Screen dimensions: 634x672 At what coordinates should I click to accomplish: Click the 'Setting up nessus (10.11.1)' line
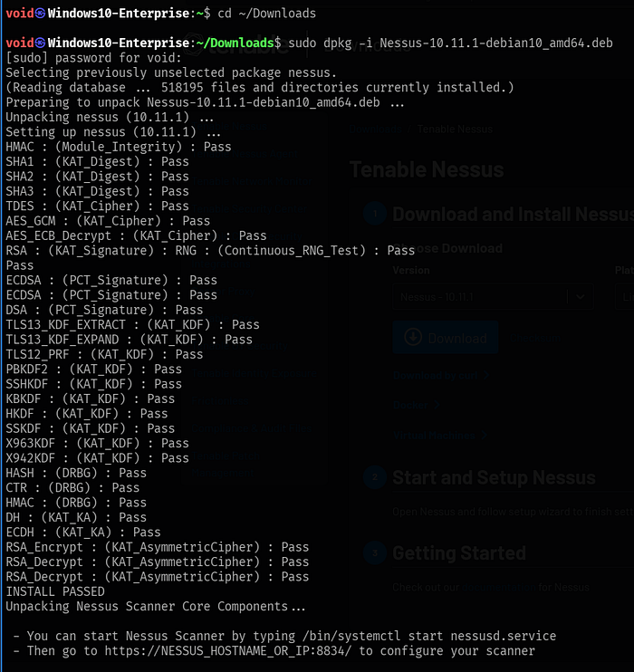click(113, 132)
